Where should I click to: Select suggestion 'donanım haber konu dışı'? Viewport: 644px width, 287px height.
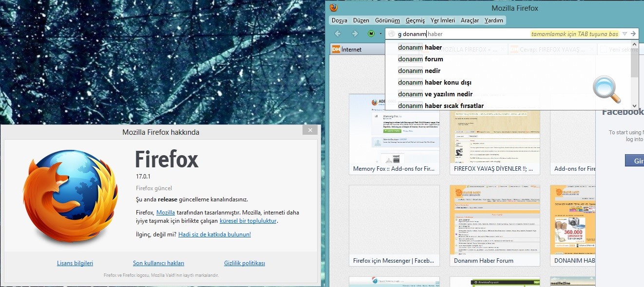click(x=508, y=82)
